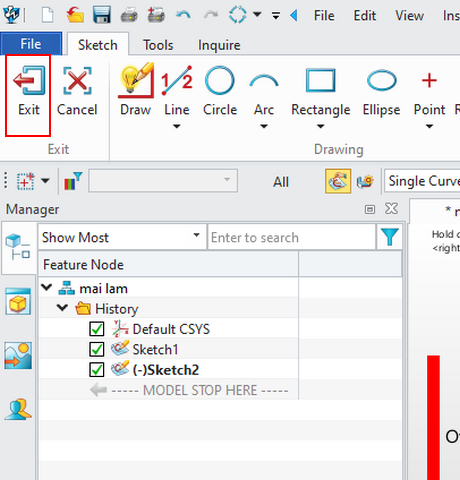Image resolution: width=460 pixels, height=480 pixels.
Task: Collapse the History folder node
Action: click(x=62, y=308)
